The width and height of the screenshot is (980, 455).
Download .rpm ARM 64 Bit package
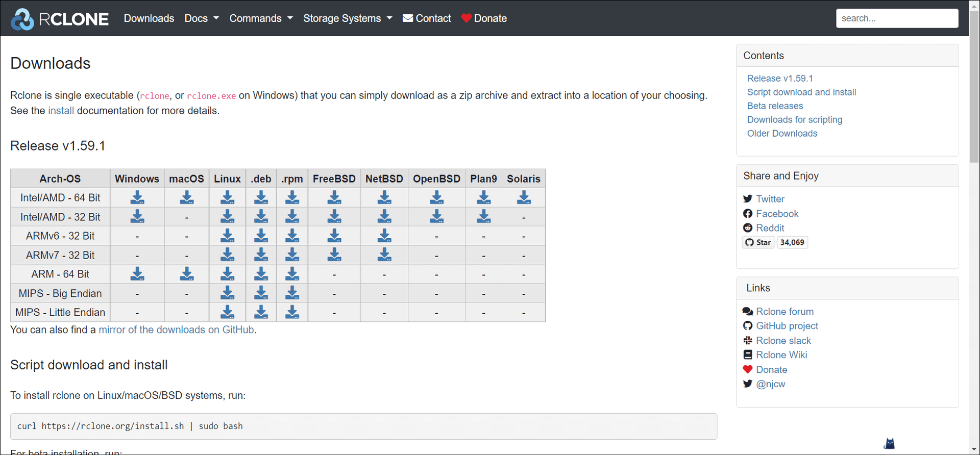(x=292, y=274)
